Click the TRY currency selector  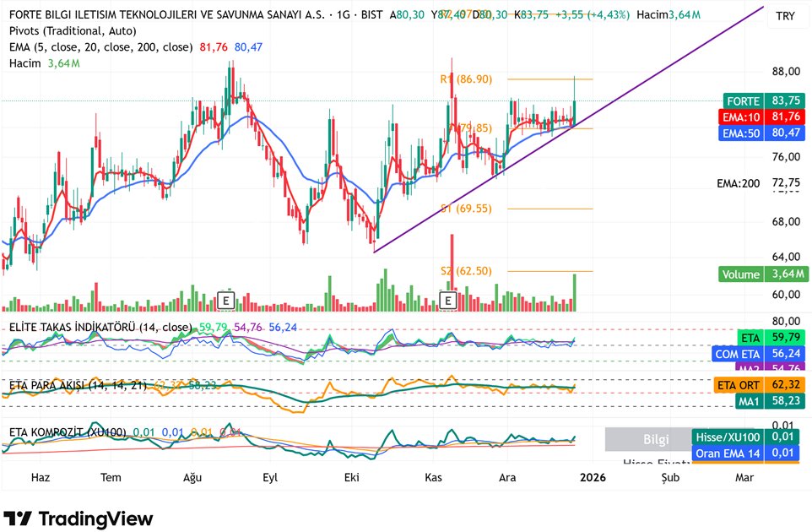coord(785,16)
